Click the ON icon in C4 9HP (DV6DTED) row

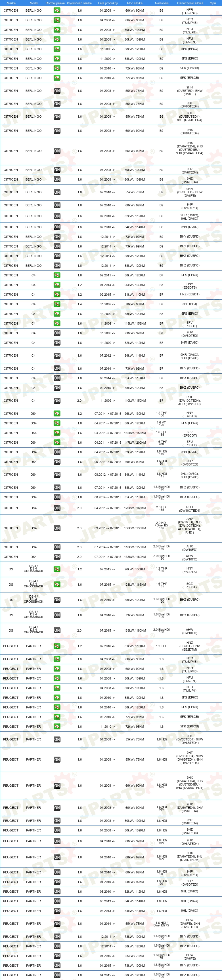tap(57, 333)
